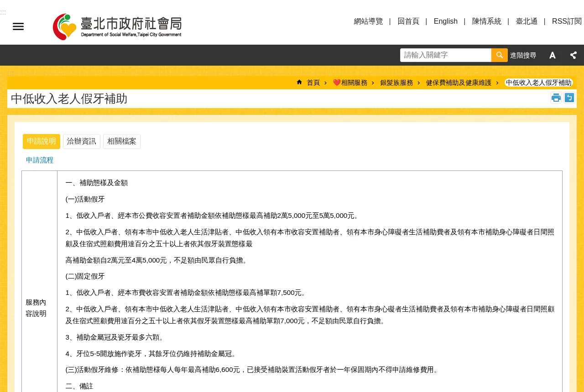Click the text 一、補助態樣及金額

point(97,183)
